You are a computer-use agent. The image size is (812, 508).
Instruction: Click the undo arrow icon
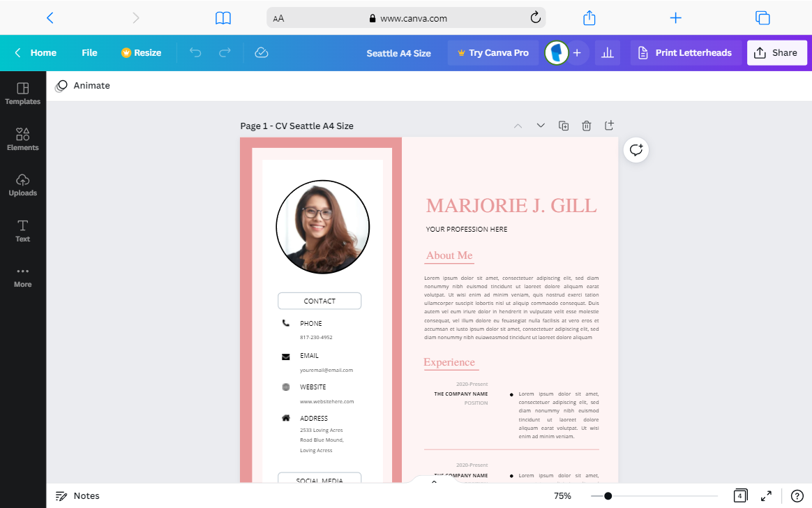(x=195, y=52)
